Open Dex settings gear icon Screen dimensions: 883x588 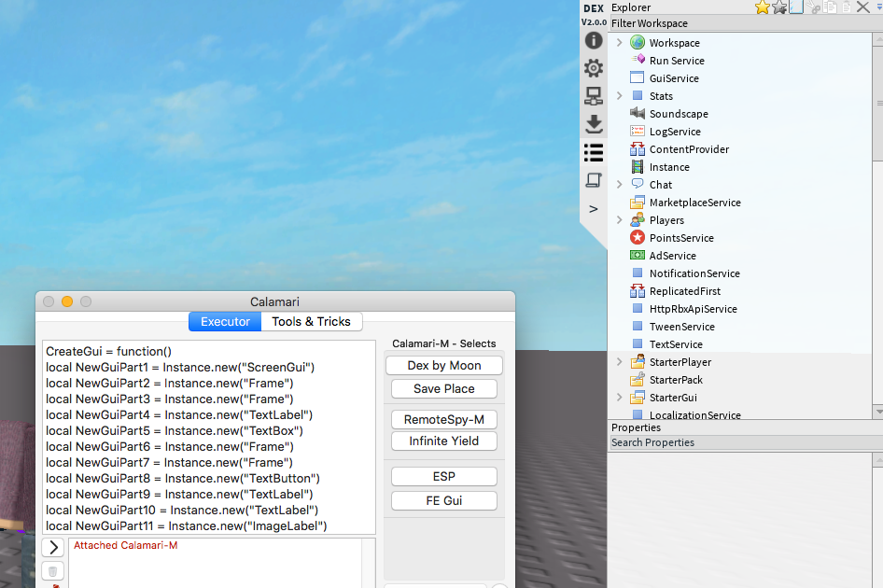[594, 68]
